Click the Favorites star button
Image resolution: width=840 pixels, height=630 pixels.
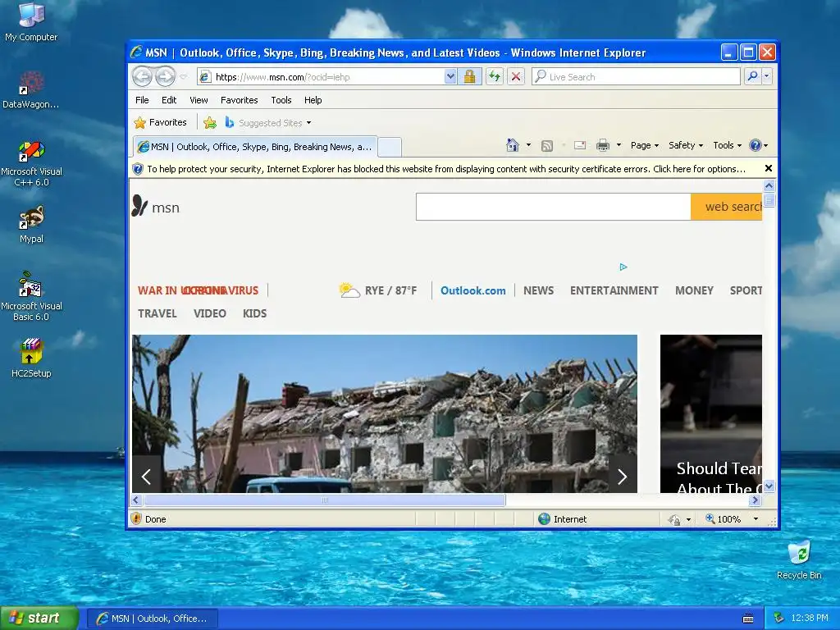click(x=160, y=123)
